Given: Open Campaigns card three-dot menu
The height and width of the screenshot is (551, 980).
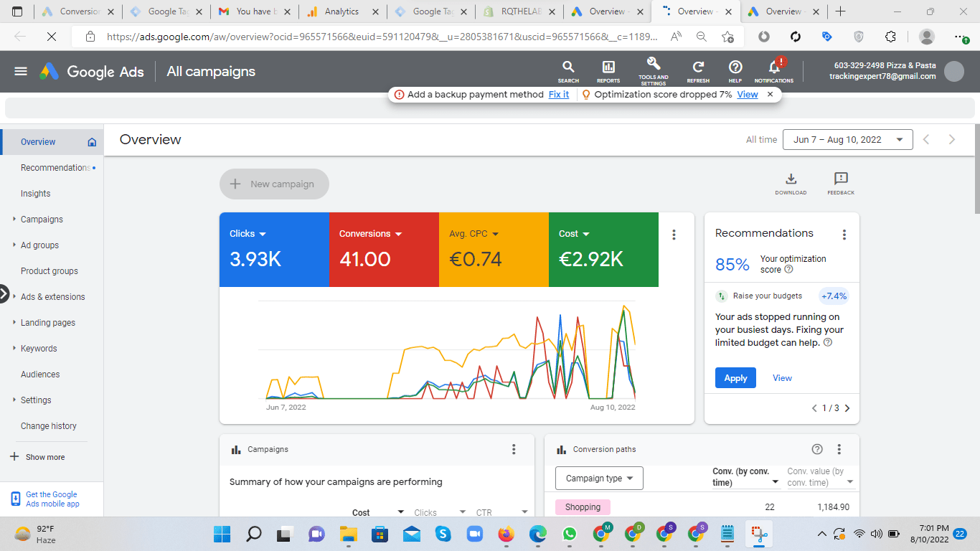Looking at the screenshot, I should coord(514,449).
